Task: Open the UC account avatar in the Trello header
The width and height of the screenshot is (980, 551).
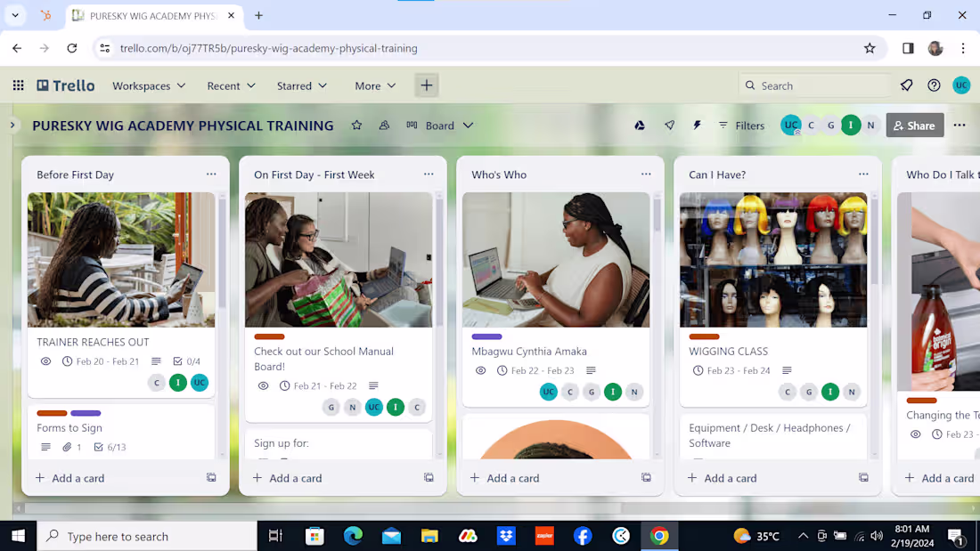Action: click(961, 85)
